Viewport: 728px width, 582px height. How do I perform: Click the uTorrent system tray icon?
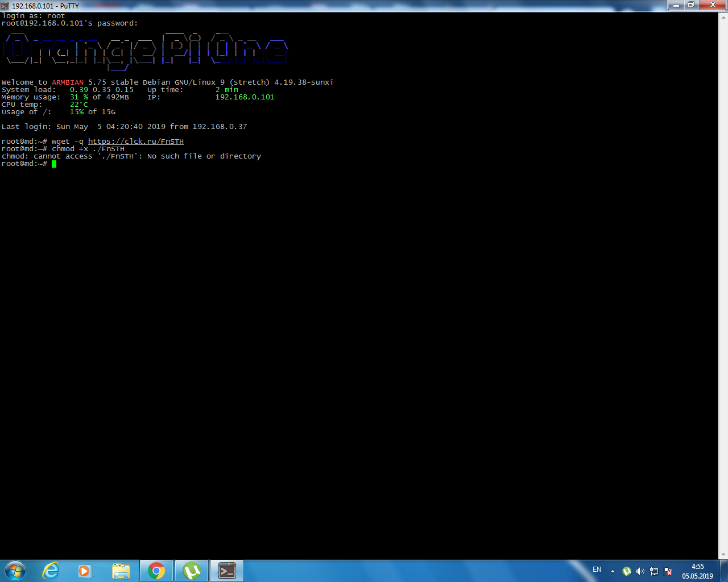(x=627, y=571)
